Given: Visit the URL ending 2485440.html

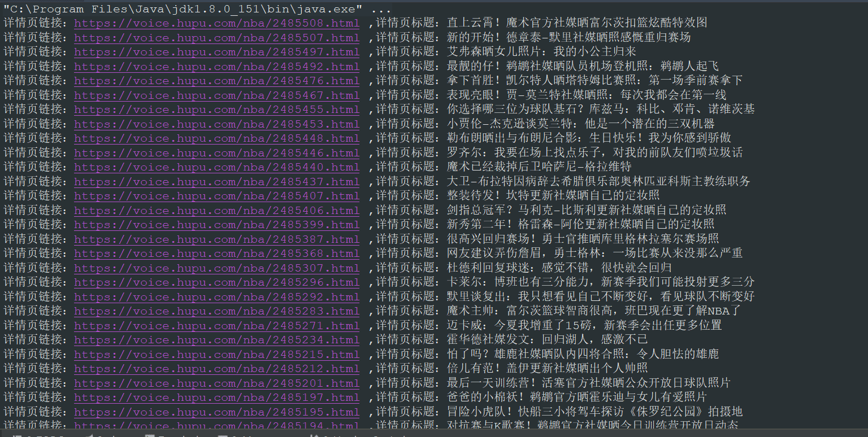Looking at the screenshot, I should point(217,167).
